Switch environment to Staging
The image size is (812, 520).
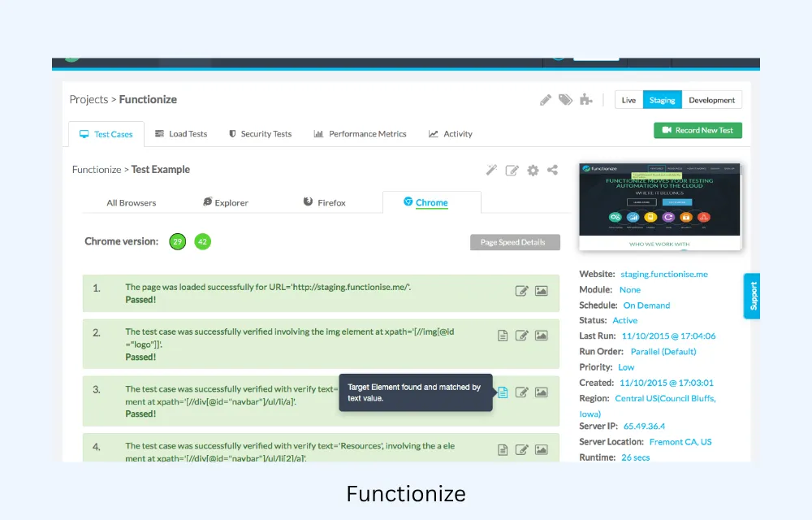(x=663, y=100)
